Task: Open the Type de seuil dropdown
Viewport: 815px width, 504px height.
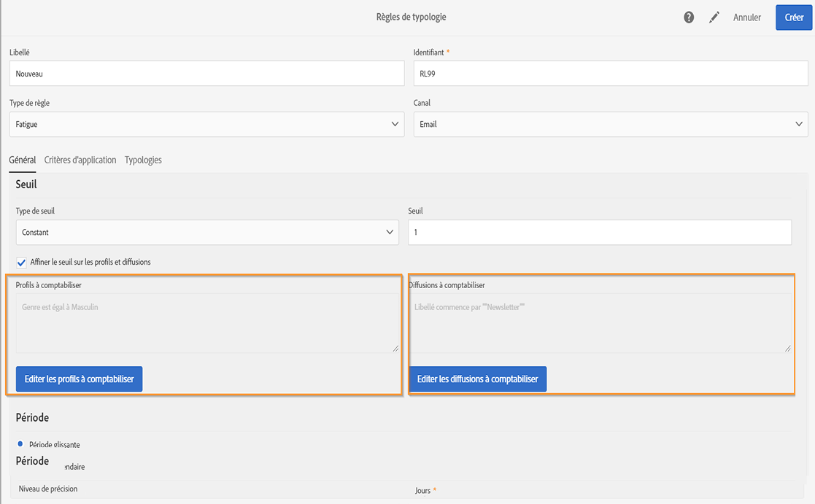Action: [x=206, y=233]
